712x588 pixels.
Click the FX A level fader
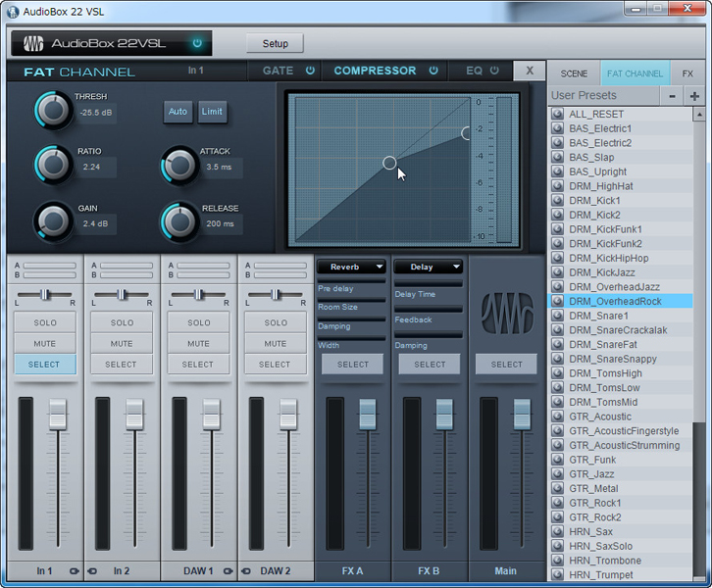(x=368, y=415)
